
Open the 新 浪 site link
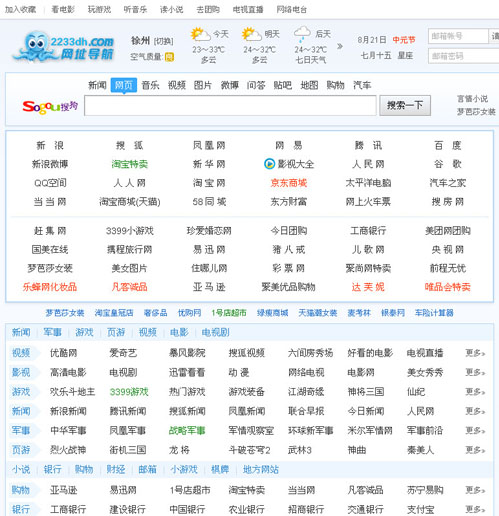coord(50,145)
